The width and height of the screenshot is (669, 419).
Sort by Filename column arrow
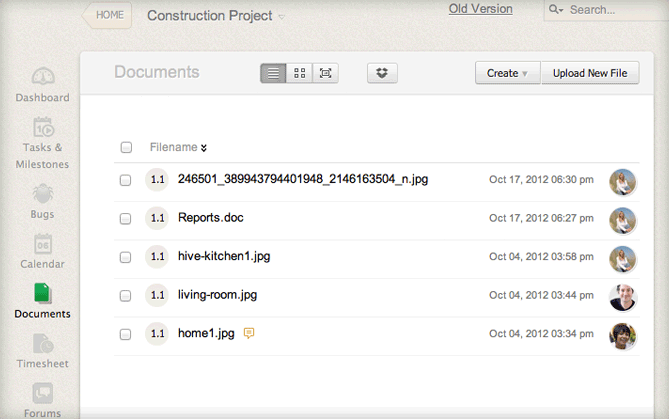[204, 148]
